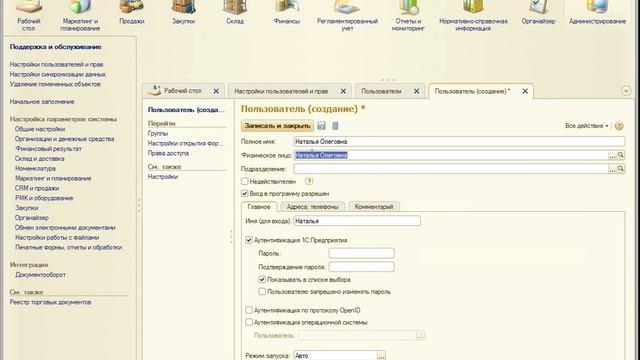Viewport: 640px width, 360px height.
Task: Open Номенклатура settings link
Action: [x=36, y=168]
